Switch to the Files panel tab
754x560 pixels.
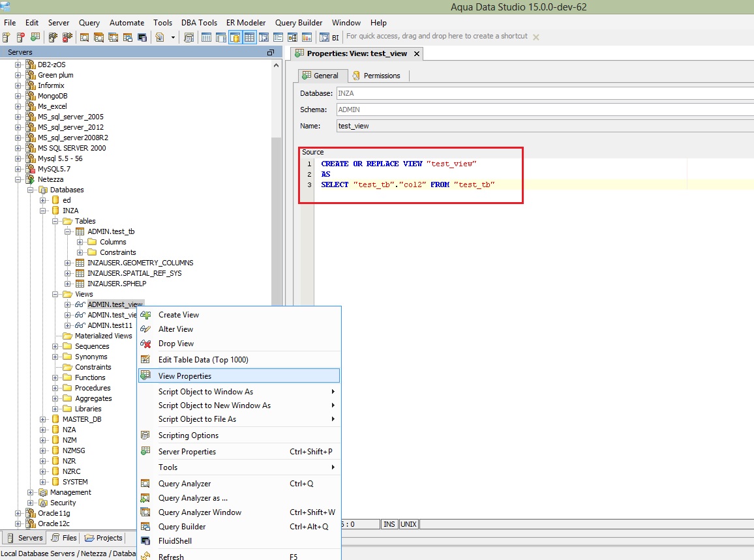click(65, 538)
